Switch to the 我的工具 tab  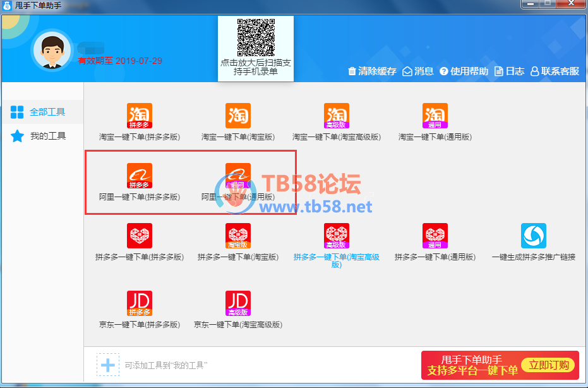43,136
